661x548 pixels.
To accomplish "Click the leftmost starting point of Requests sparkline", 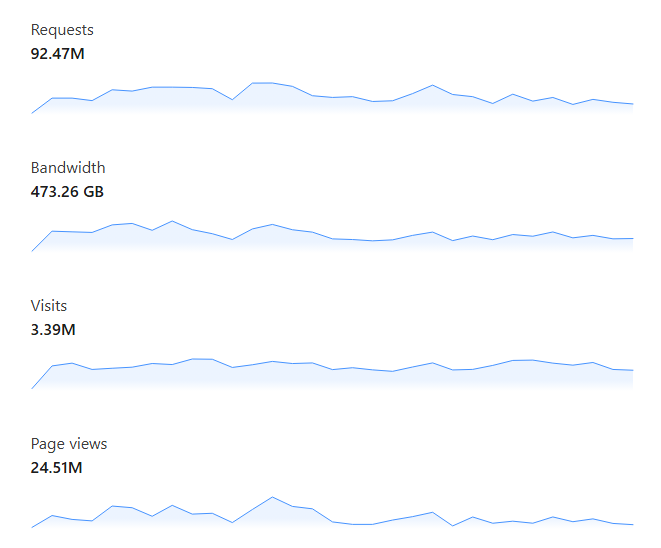I will pos(32,113).
